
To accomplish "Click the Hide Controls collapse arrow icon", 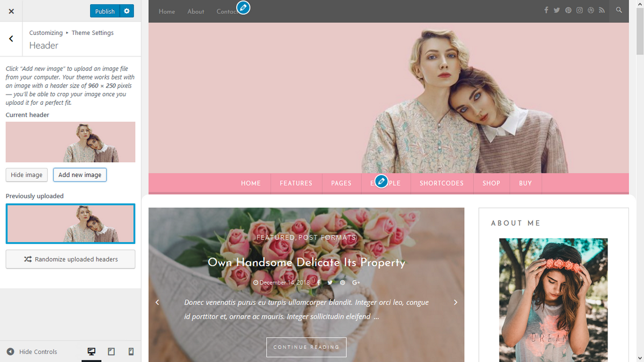I will pyautogui.click(x=10, y=351).
